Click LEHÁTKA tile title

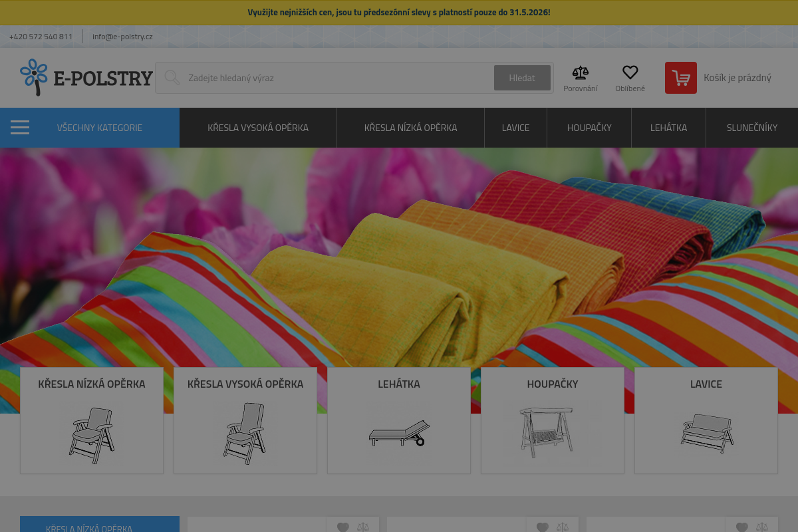tap(399, 384)
